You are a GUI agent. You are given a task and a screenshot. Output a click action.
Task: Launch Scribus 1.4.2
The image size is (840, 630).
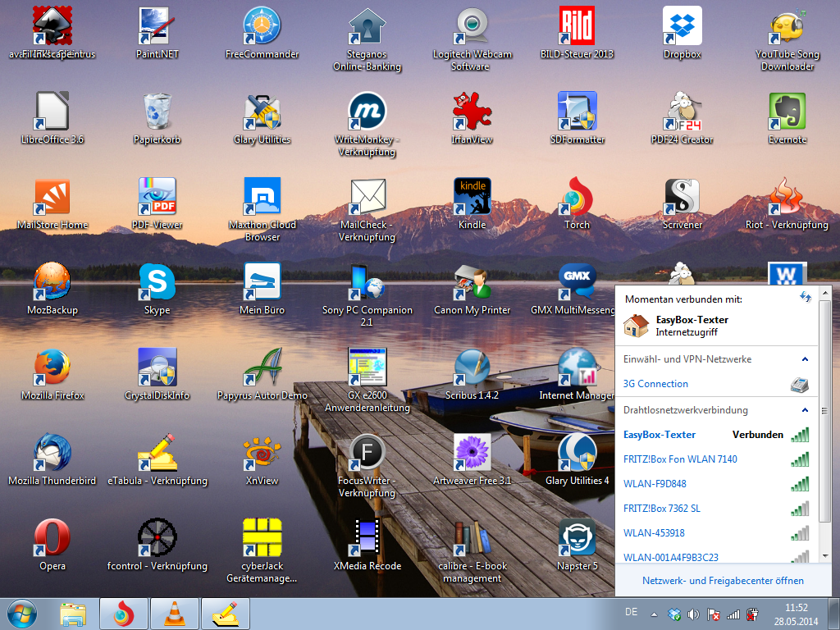(472, 367)
